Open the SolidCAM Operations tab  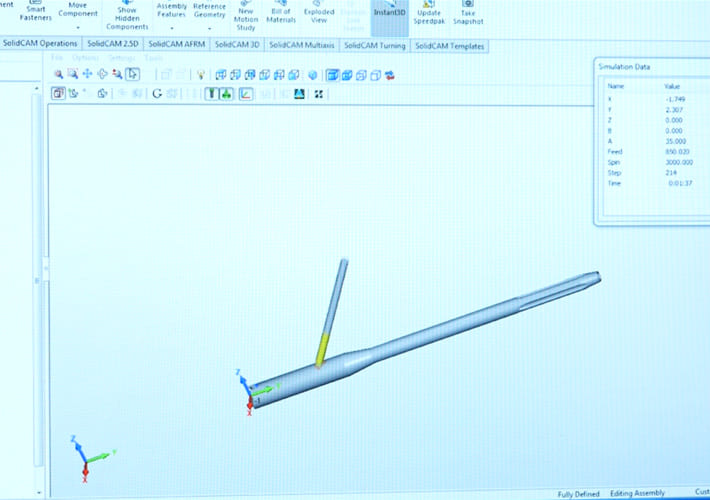40,43
